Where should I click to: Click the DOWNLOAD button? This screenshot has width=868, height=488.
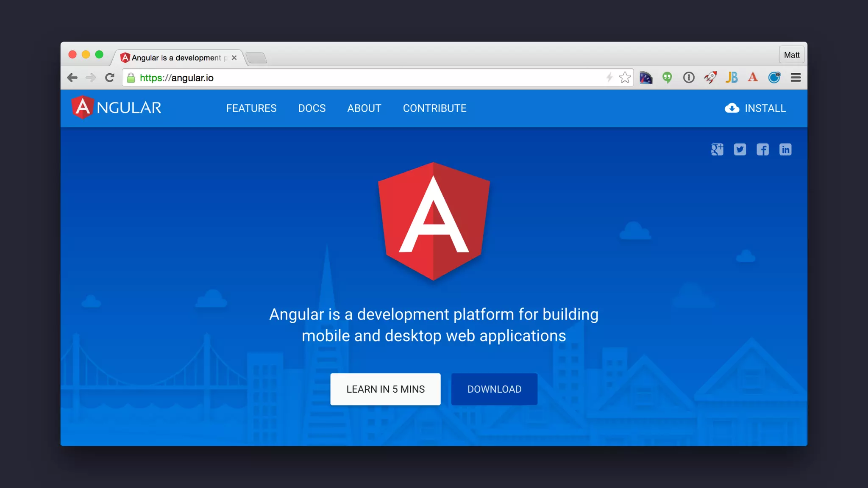click(x=494, y=389)
